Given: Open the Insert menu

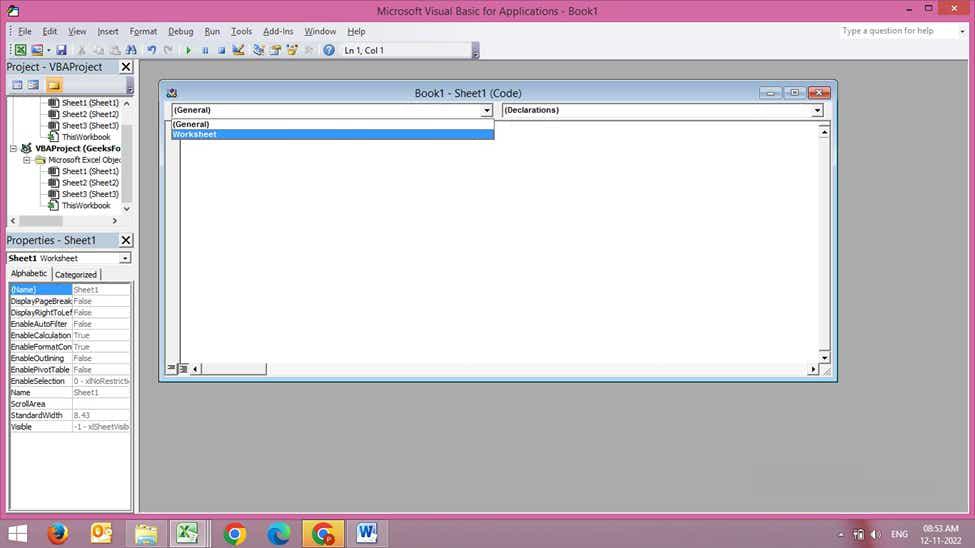Looking at the screenshot, I should [108, 31].
